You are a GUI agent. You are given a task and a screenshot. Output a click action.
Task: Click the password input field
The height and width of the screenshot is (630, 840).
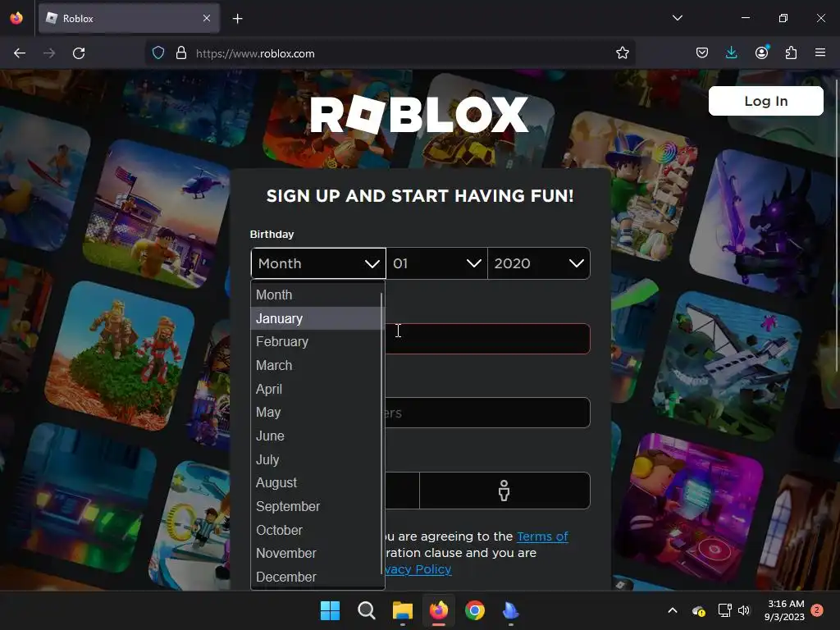click(487, 413)
